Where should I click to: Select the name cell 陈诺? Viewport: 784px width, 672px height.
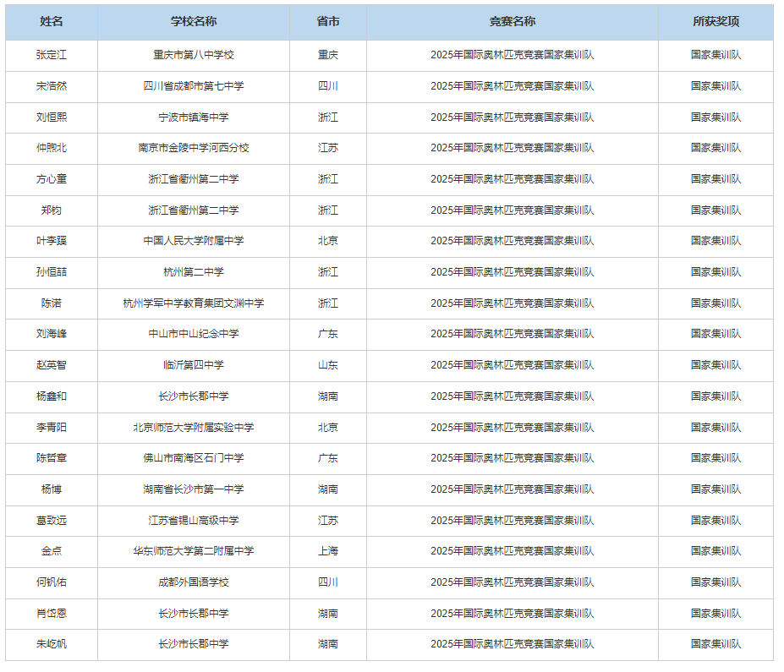click(x=52, y=303)
